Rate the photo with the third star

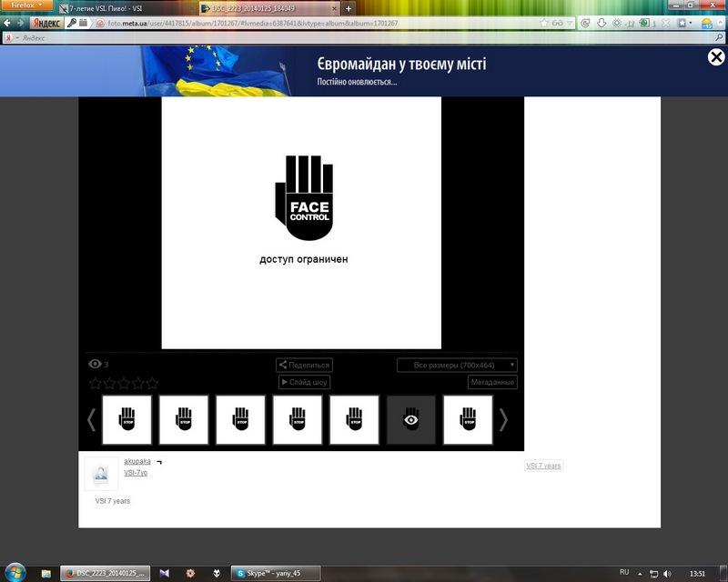124,383
